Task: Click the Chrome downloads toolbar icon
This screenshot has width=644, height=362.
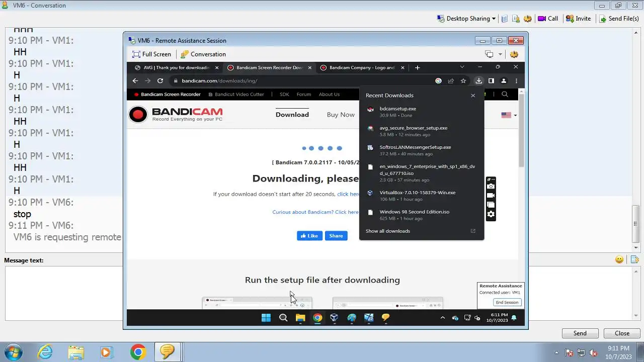Action: pyautogui.click(x=478, y=80)
